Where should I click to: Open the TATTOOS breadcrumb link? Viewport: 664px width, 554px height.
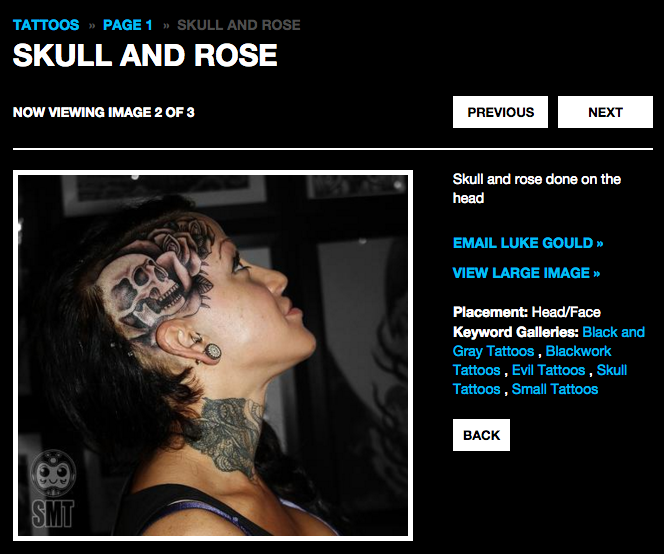(x=46, y=25)
